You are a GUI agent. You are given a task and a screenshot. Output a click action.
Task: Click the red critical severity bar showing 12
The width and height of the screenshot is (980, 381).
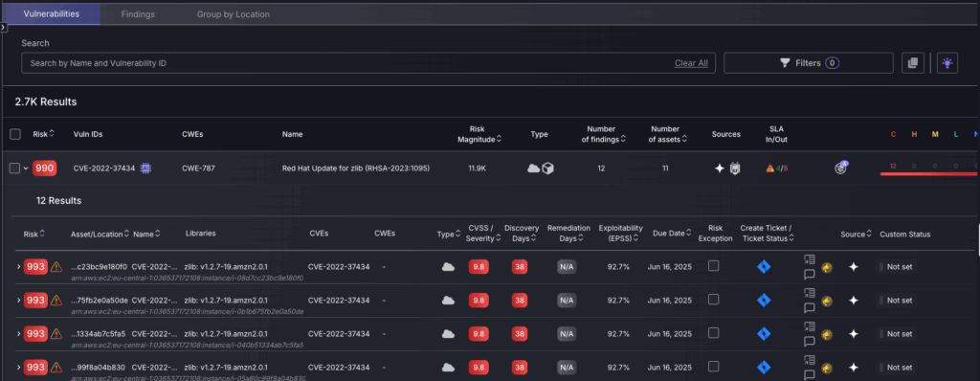(893, 167)
